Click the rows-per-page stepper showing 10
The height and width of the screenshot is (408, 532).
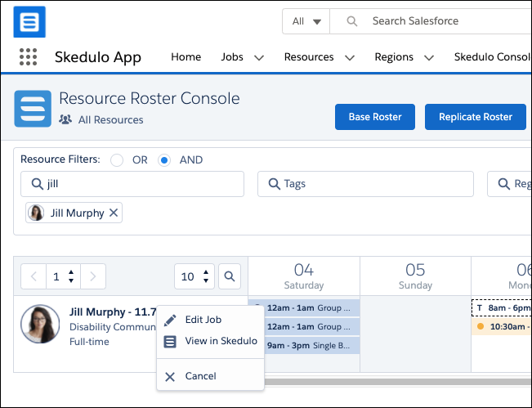point(194,276)
